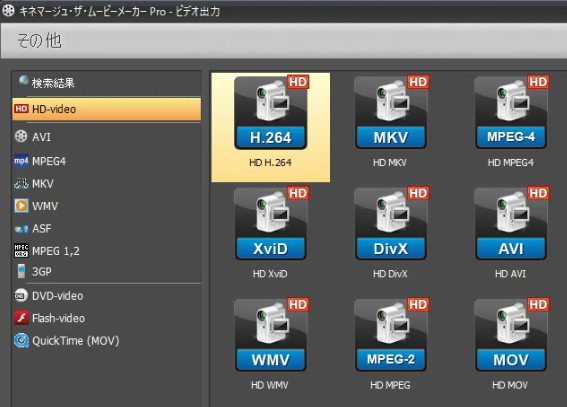
Task: Open the DVD-video category
Action: 107,296
